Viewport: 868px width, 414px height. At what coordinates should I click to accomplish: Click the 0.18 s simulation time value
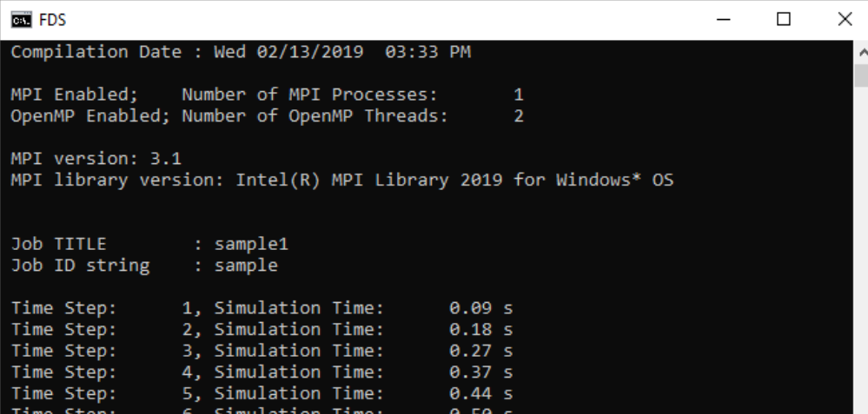click(x=481, y=330)
